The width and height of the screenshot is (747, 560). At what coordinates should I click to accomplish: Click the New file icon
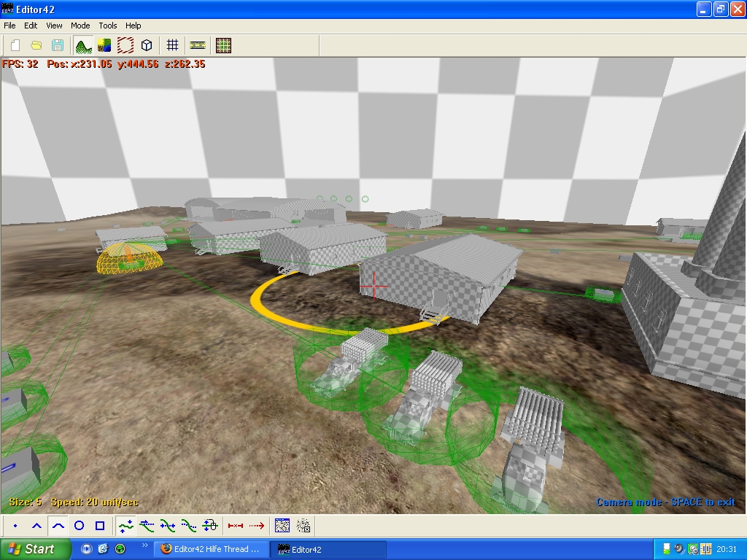[x=15, y=45]
